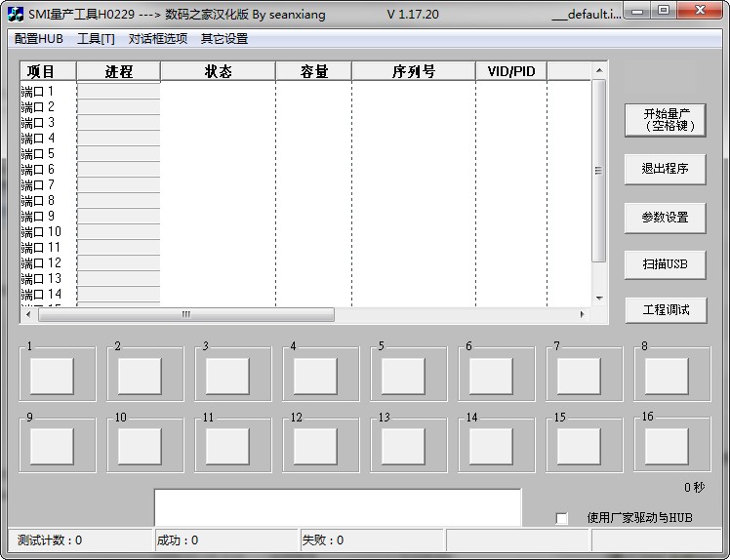This screenshot has width=730, height=560.
Task: Click port slot 14 box
Action: coord(491,447)
